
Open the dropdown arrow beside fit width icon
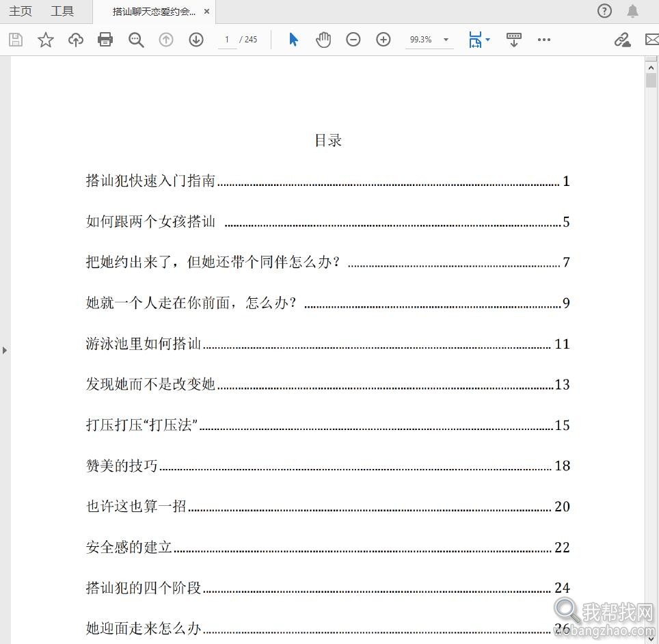[488, 40]
